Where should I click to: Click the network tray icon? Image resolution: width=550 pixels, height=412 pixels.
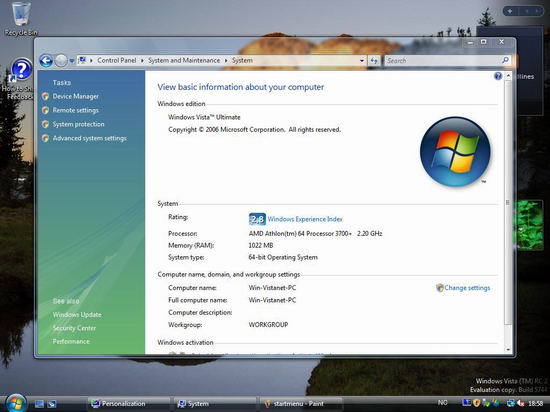tap(511, 404)
